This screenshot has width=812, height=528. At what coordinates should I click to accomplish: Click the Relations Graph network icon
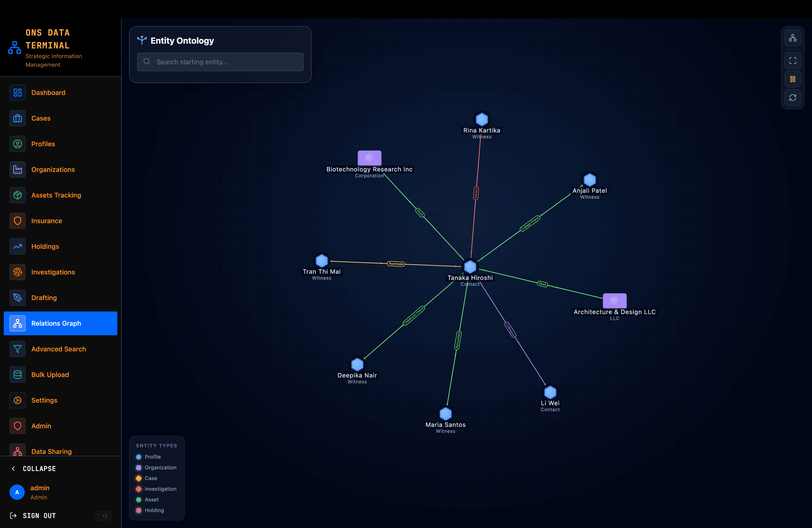coord(17,323)
